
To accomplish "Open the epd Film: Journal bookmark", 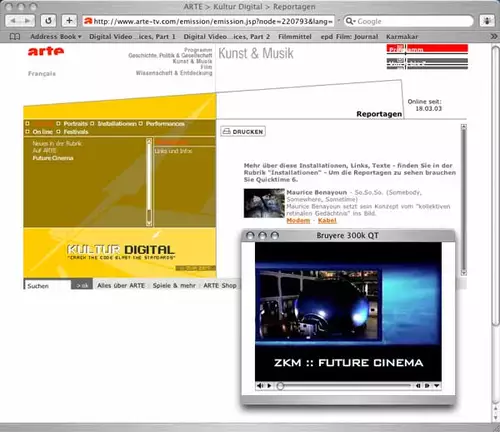I will click(x=349, y=36).
